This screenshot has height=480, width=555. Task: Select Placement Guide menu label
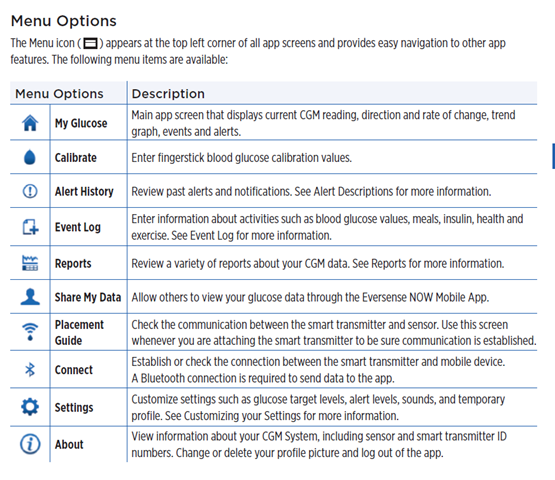pos(79,332)
